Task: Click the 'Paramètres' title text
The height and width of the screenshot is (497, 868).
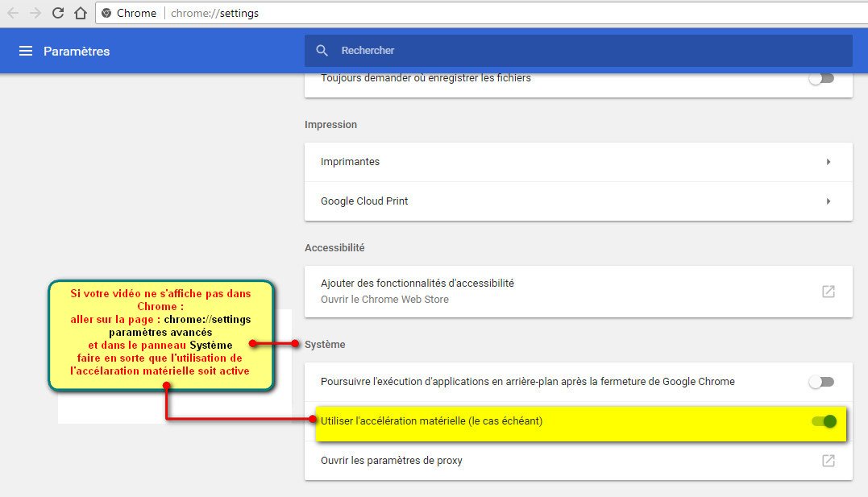Action: click(x=77, y=51)
